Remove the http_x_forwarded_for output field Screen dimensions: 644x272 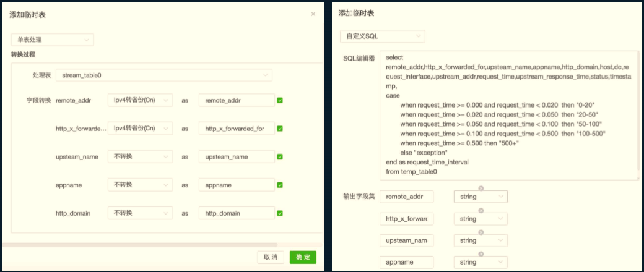tap(481, 210)
